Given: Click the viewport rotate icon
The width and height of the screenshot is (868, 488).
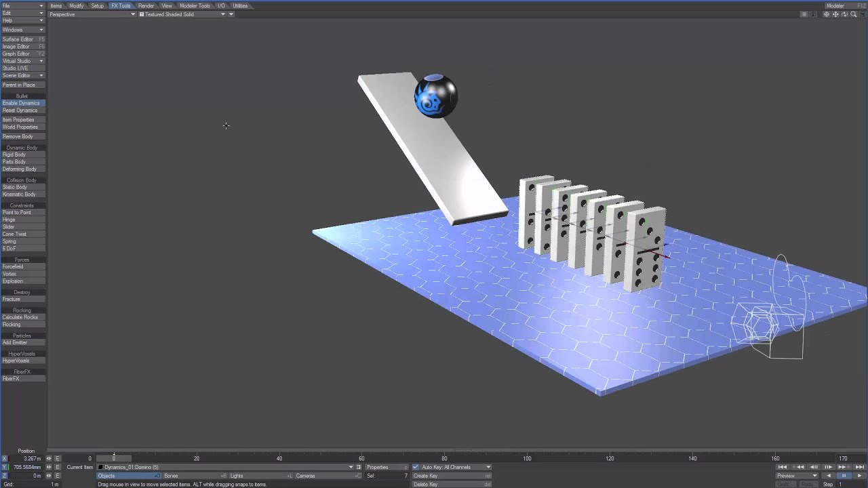Looking at the screenshot, I should (844, 14).
